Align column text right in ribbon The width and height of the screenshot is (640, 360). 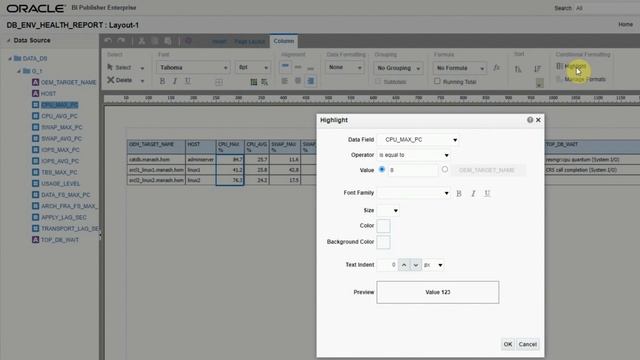tap(311, 81)
